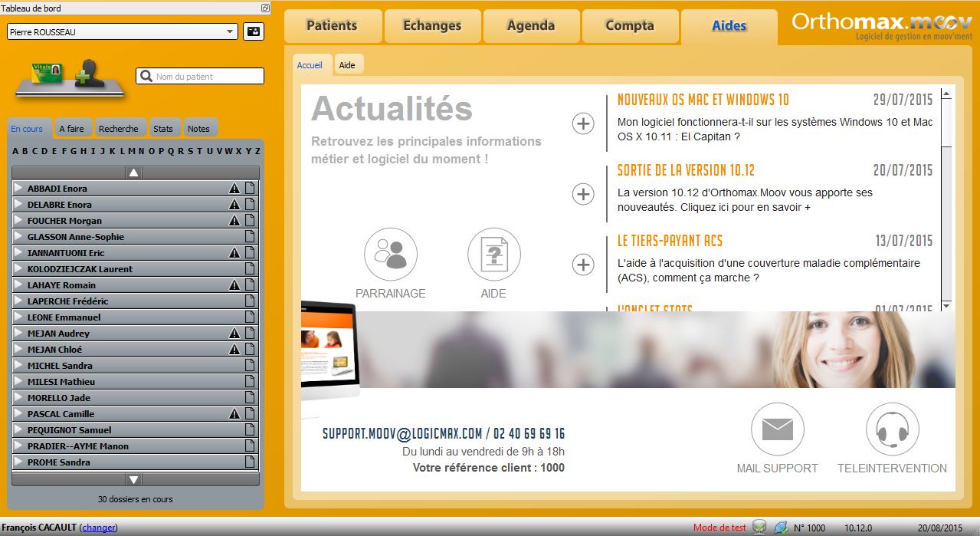This screenshot has width=980, height=536.
Task: Show the Stats tab in sidebar
Action: coord(163,129)
